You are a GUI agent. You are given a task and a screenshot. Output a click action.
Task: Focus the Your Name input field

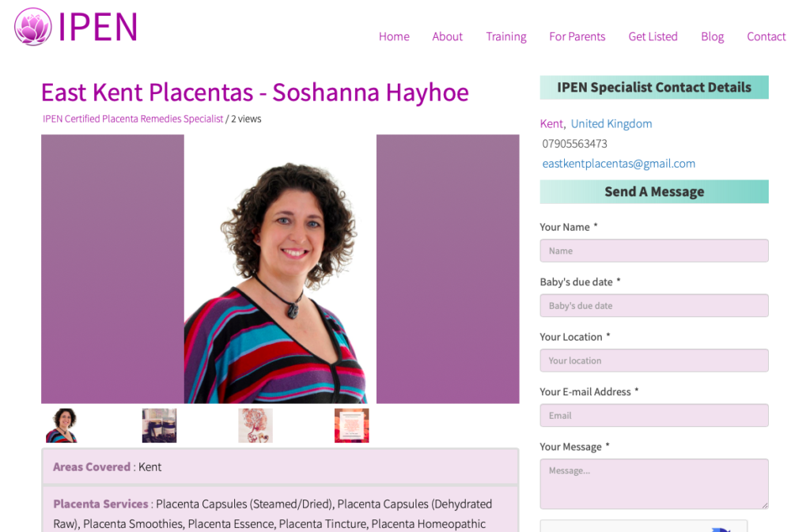pos(654,251)
